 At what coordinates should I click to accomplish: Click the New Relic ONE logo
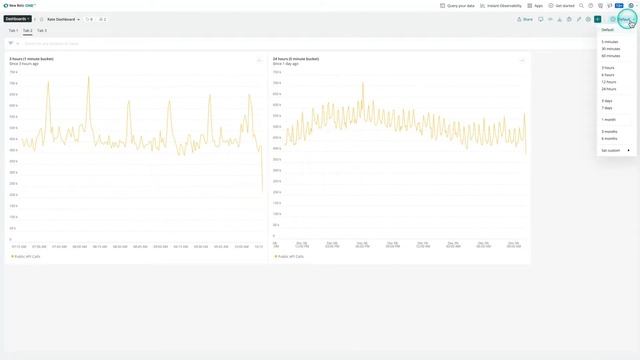[20, 6]
